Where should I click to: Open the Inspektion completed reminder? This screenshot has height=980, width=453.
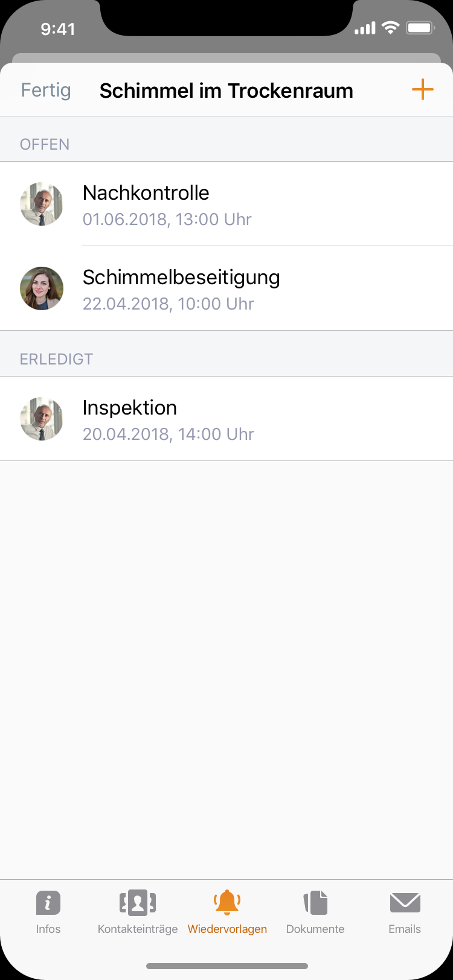(226, 419)
